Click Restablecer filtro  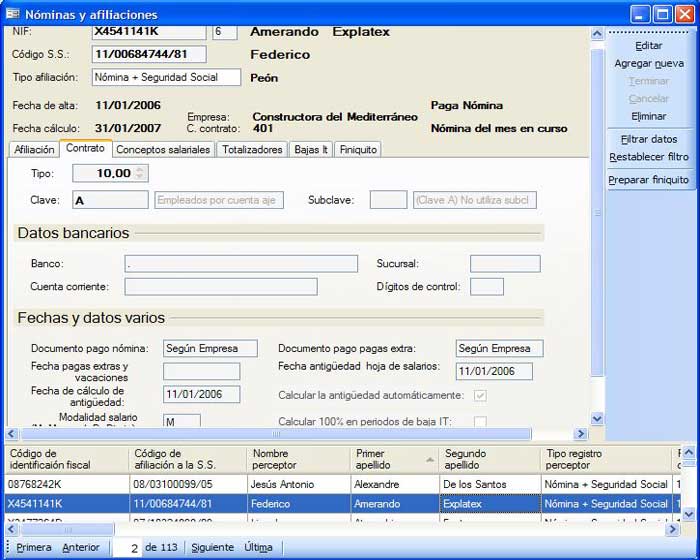click(648, 157)
